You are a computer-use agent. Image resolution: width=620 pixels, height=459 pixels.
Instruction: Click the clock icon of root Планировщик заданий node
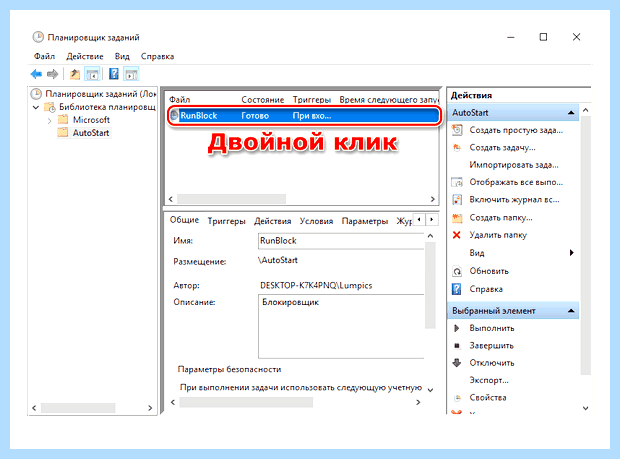click(x=36, y=94)
